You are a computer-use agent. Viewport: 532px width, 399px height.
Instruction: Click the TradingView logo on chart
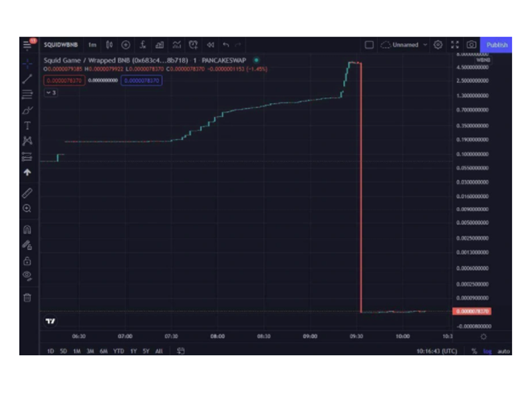pyautogui.click(x=51, y=321)
